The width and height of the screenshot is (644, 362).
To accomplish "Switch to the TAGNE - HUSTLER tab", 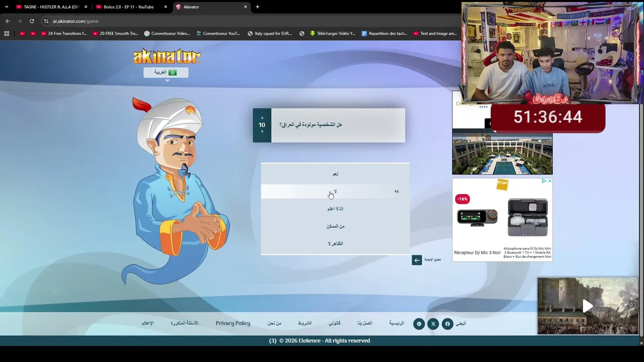I will (x=51, y=7).
